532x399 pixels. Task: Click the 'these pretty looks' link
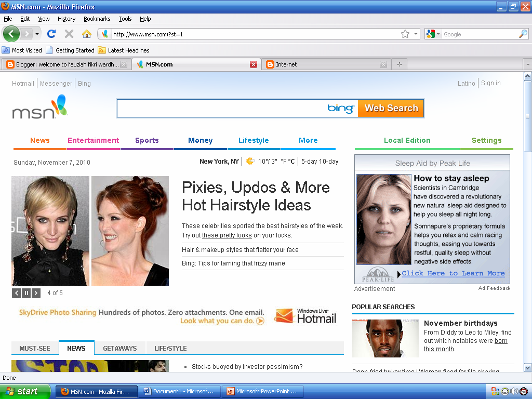(x=227, y=235)
